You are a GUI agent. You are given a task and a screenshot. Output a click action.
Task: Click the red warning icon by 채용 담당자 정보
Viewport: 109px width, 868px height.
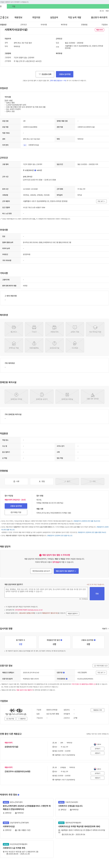(41, 555)
